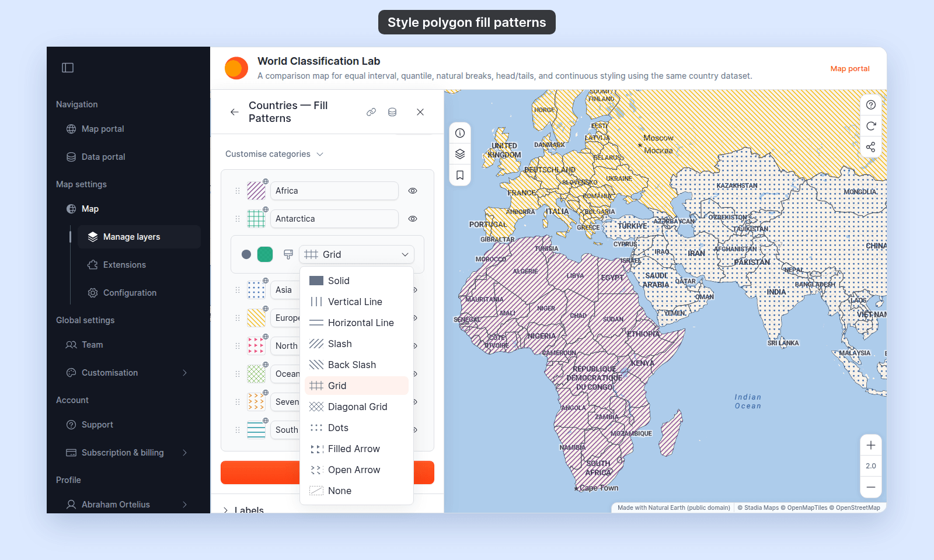Screen dimensions: 934x560
Task: Select None pattern option
Action: pyautogui.click(x=357, y=491)
